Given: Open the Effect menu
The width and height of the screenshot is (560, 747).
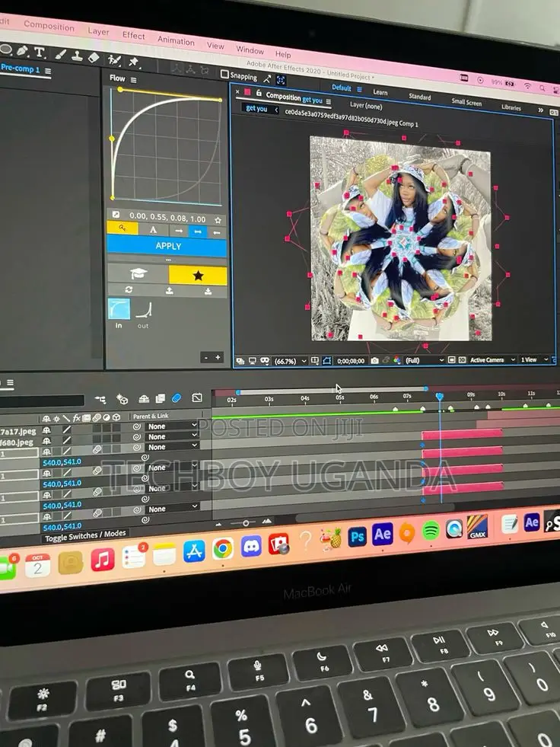Looking at the screenshot, I should tap(133, 35).
